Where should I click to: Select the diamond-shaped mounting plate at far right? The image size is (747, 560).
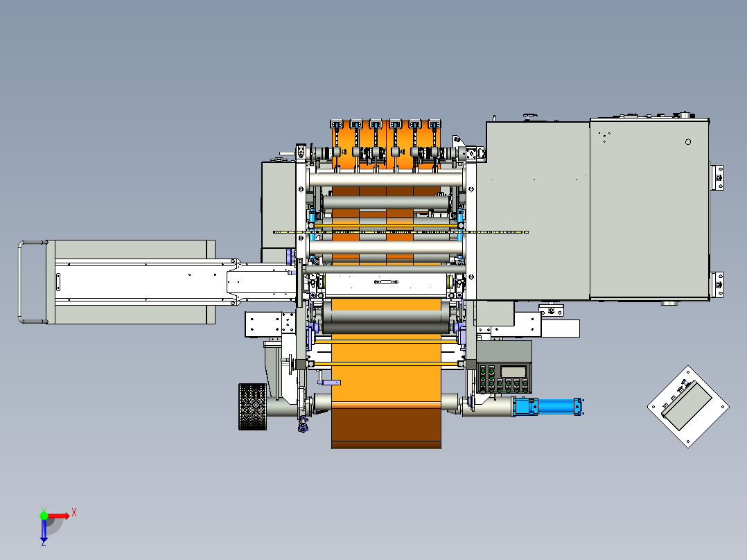688,407
